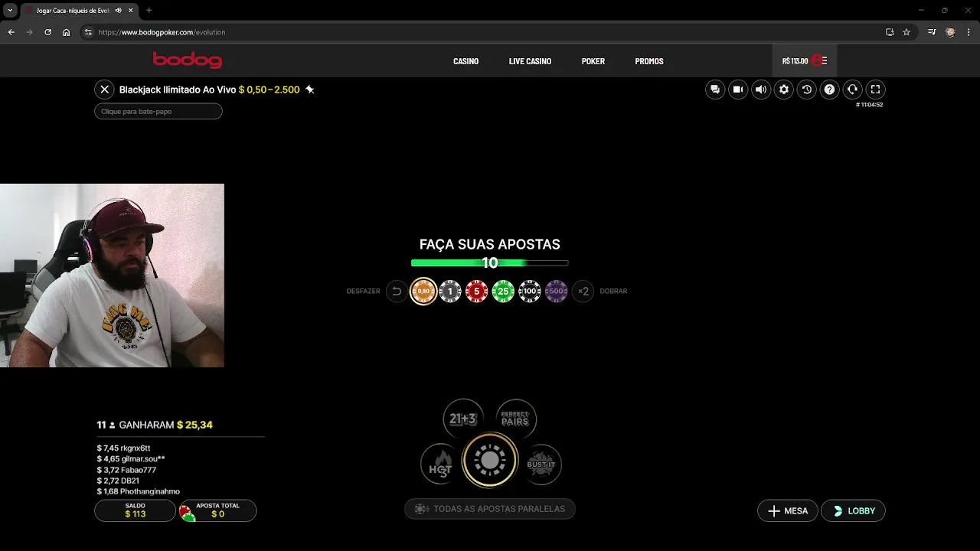Reload the browser page

(x=47, y=32)
